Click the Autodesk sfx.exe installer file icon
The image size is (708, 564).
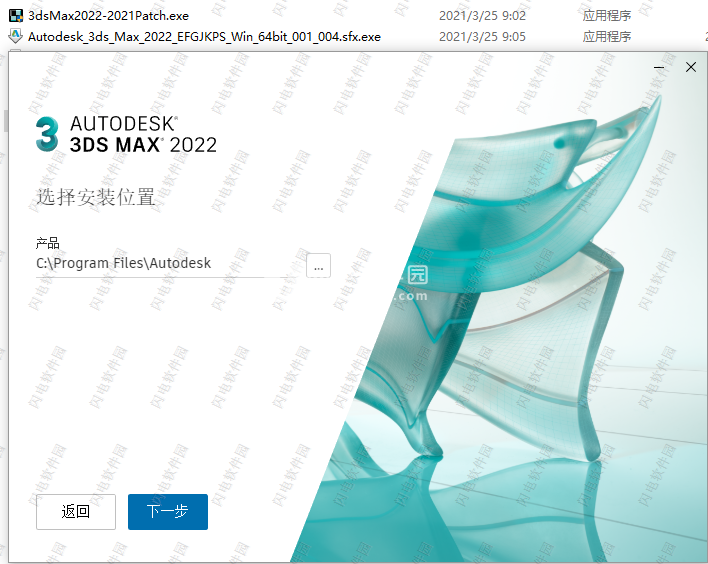pyautogui.click(x=16, y=36)
